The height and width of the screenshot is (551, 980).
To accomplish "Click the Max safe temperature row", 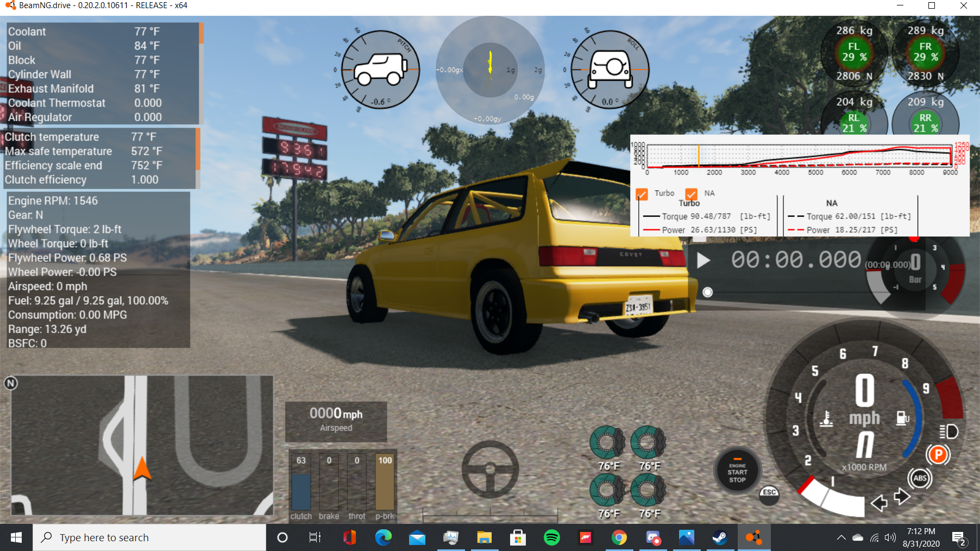I will [99, 151].
